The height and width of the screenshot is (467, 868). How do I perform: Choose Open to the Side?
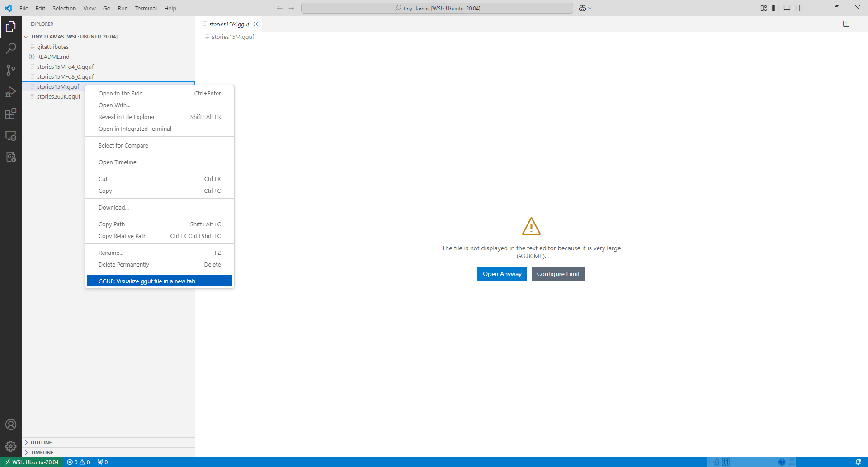click(x=160, y=94)
